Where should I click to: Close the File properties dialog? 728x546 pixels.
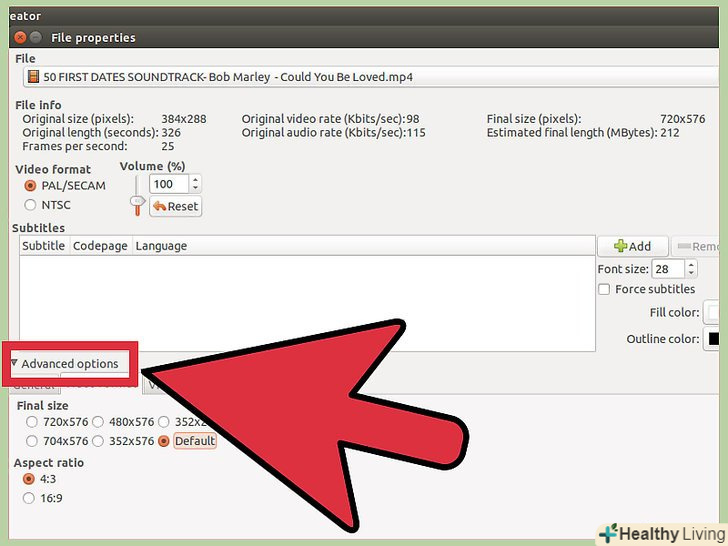[20, 37]
